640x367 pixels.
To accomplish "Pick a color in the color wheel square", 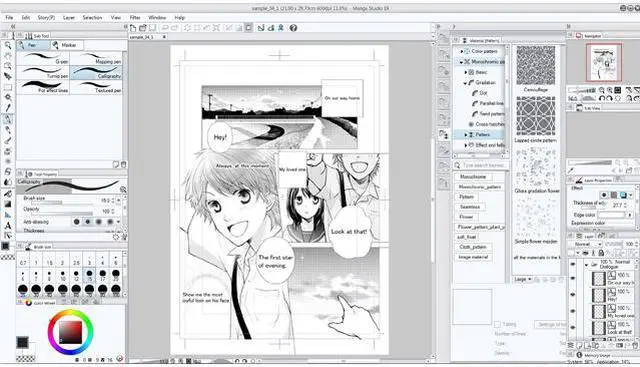I will tap(71, 332).
